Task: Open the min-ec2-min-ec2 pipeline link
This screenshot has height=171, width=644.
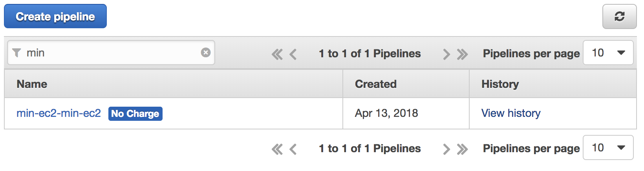Action: pos(59,113)
